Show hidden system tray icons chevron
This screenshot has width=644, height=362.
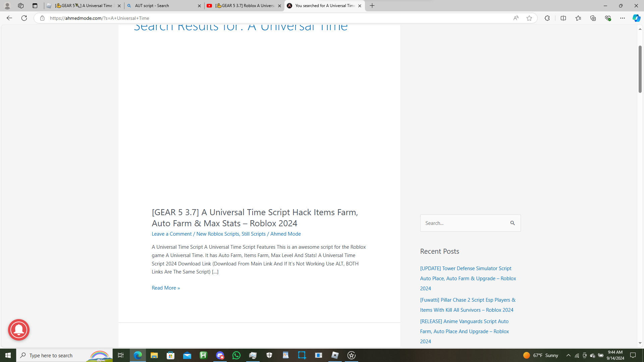pyautogui.click(x=568, y=355)
